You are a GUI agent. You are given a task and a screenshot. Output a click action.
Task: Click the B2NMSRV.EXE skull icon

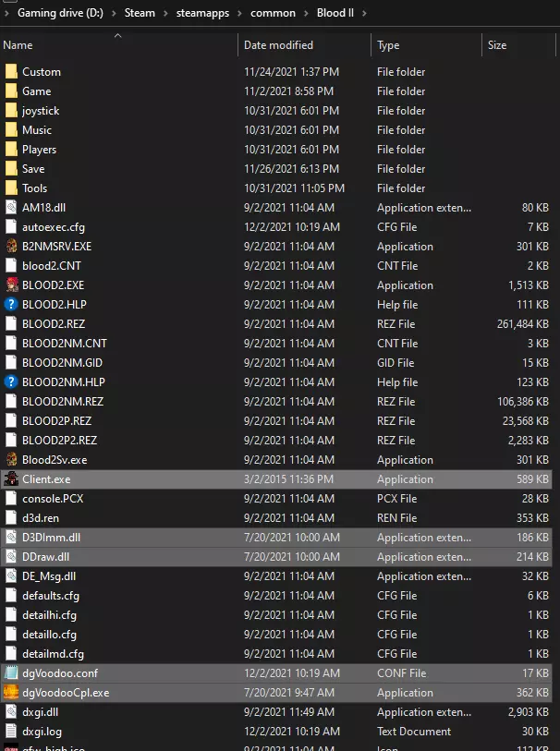(x=11, y=247)
